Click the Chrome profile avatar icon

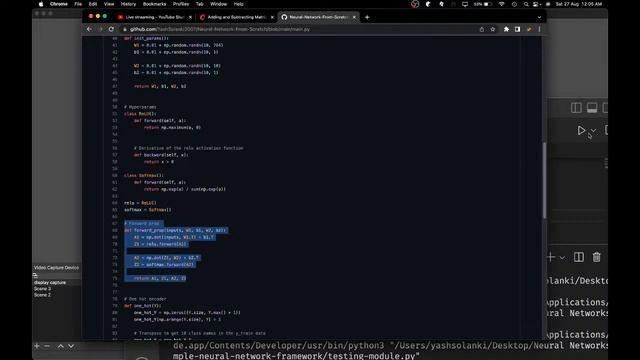point(529,29)
